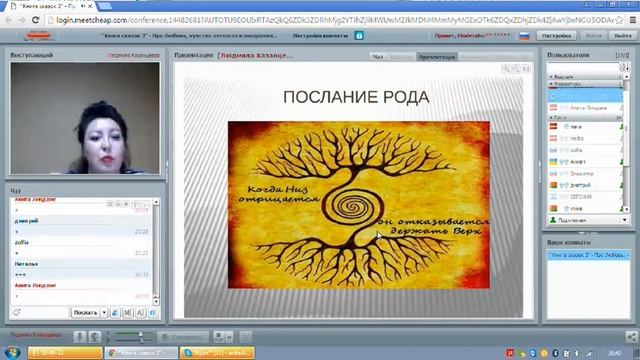This screenshot has height=360, width=640.
Task: Click the ПОСЛАНИЕ РОДА slide image
Action: point(359,205)
